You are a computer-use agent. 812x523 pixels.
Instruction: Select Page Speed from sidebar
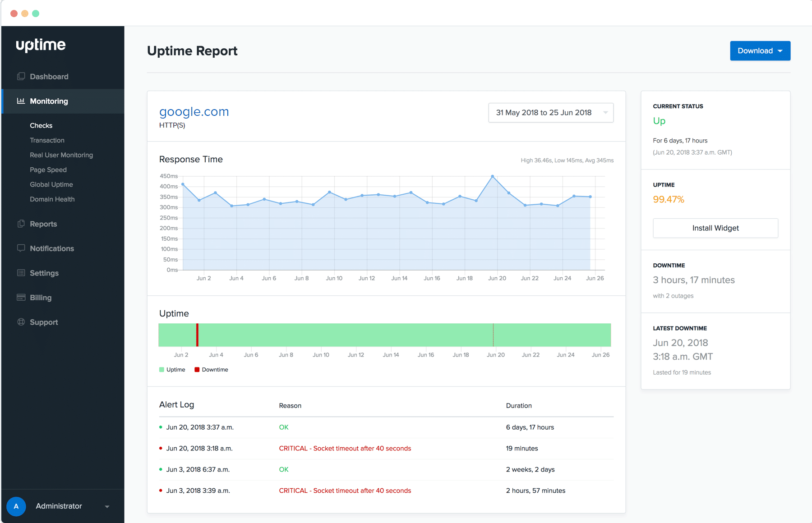(48, 170)
